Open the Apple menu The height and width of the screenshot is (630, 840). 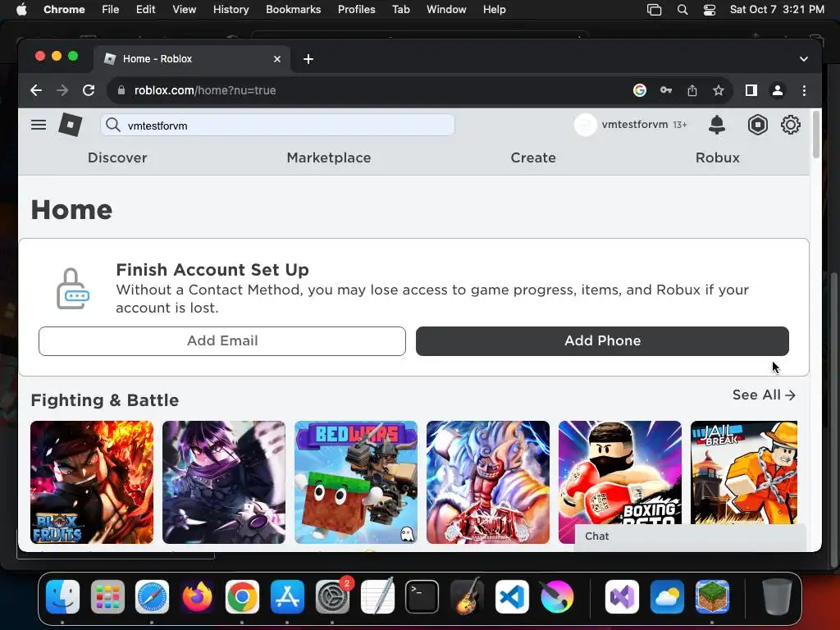pos(21,10)
